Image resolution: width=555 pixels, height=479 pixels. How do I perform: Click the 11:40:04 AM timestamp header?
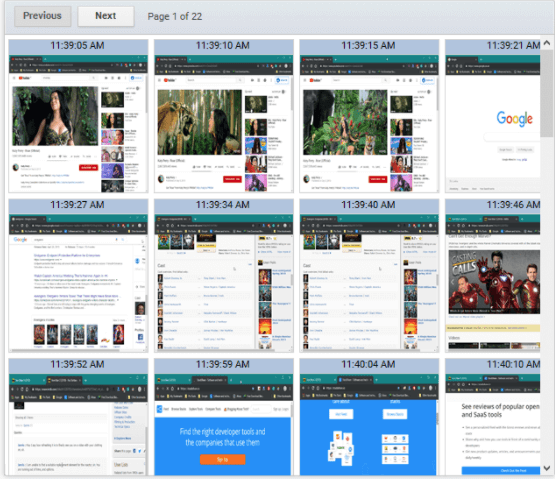(369, 365)
